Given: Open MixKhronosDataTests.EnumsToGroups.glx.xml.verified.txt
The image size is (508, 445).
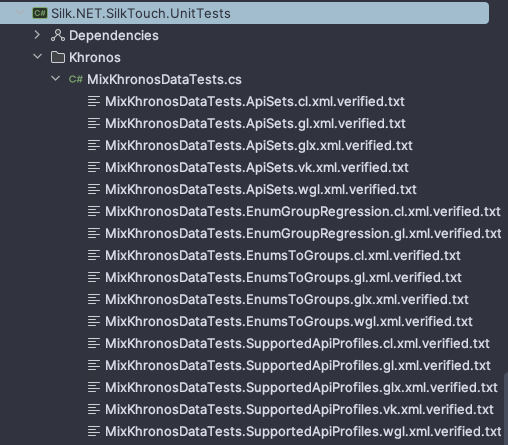Looking at the screenshot, I should [287, 299].
